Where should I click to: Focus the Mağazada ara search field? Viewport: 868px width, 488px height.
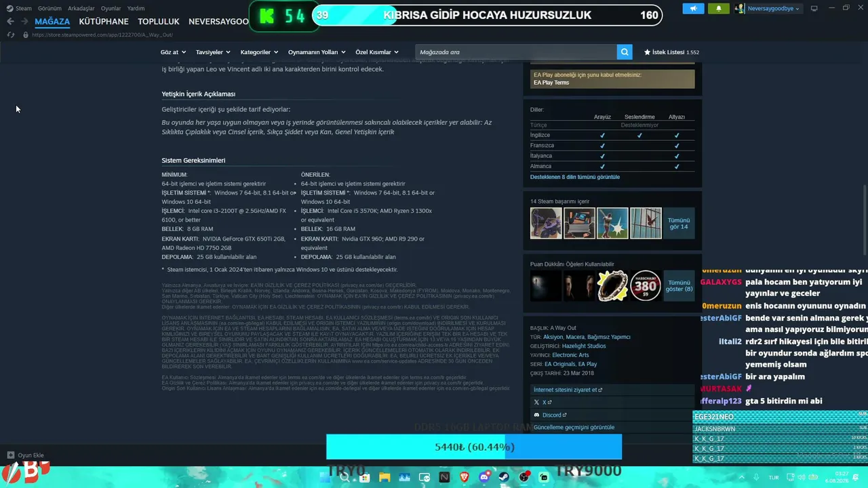[516, 52]
